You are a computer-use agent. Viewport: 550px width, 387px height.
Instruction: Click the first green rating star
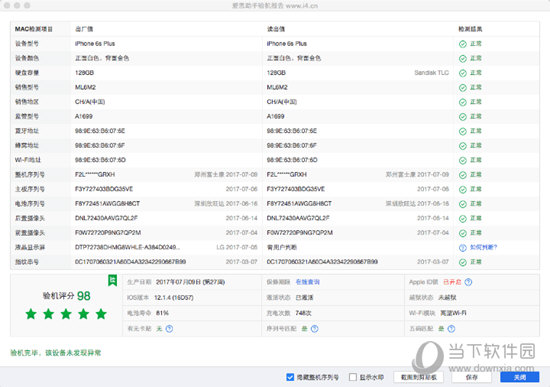pyautogui.click(x=31, y=314)
